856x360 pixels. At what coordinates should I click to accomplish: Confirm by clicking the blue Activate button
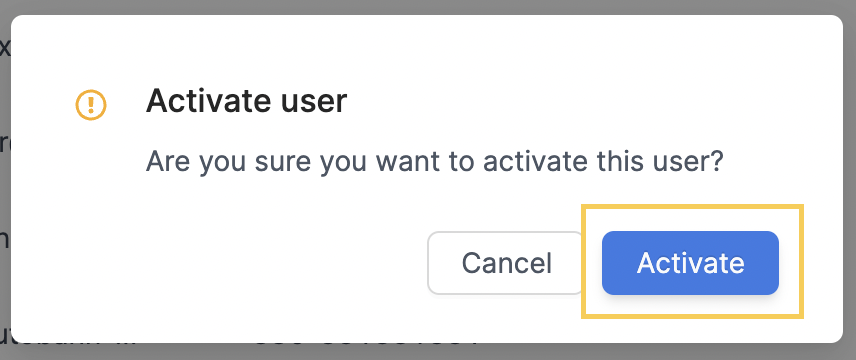coord(690,263)
